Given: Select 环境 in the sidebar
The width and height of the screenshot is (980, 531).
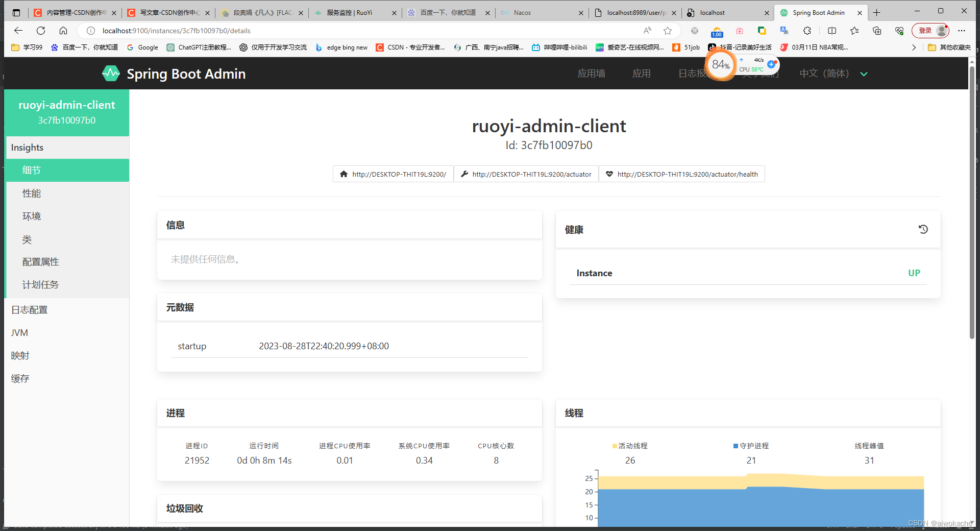Looking at the screenshot, I should [x=67, y=216].
